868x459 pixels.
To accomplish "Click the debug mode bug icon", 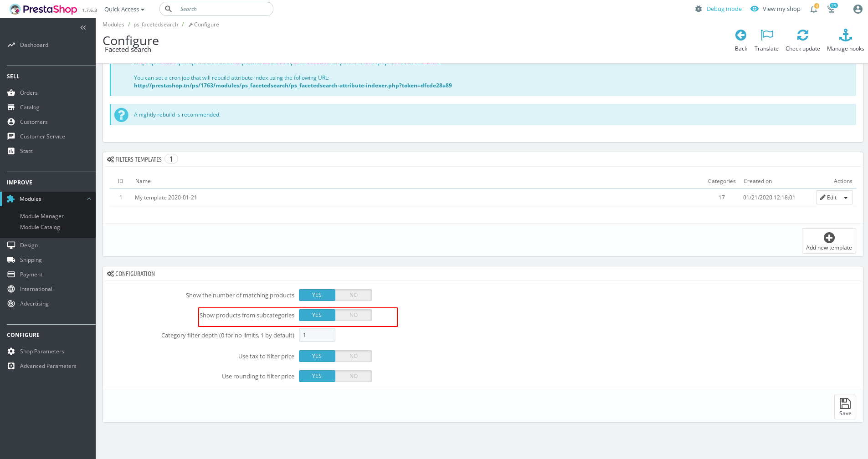I will pyautogui.click(x=699, y=9).
